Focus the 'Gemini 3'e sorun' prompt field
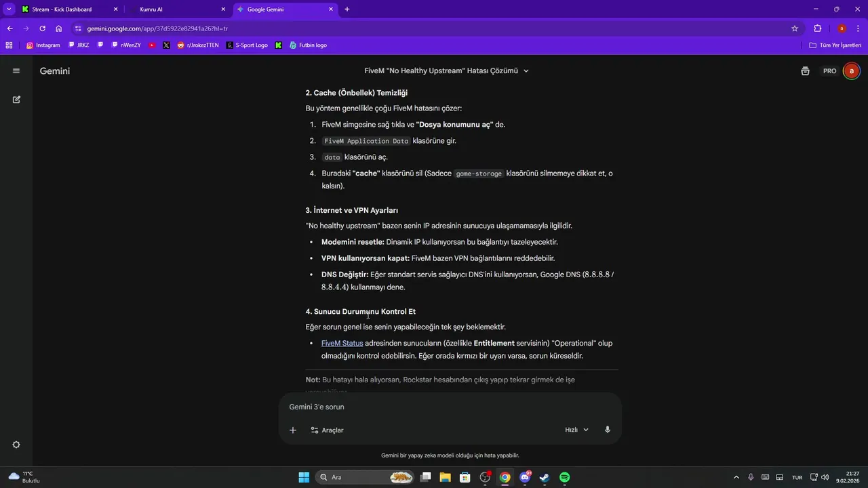The width and height of the screenshot is (868, 488). pos(450,407)
